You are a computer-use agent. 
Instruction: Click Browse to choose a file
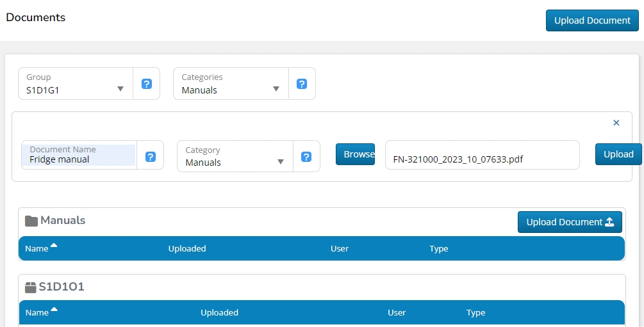(x=356, y=154)
